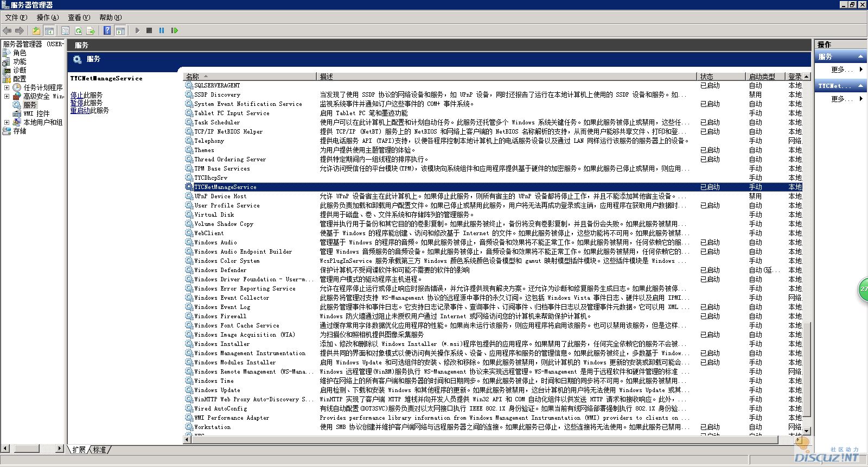Select the 配置 node in the tree

20,79
